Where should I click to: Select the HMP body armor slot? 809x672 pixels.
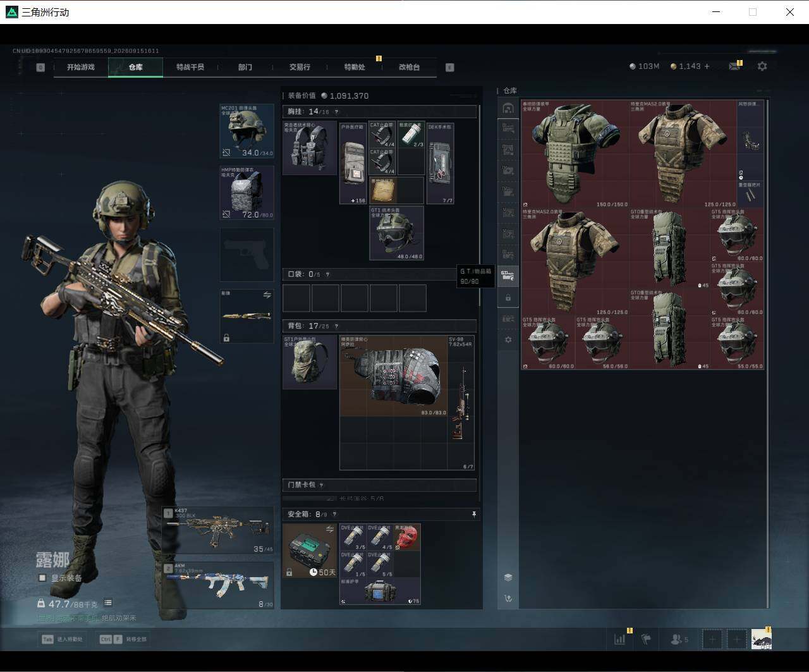click(x=246, y=193)
